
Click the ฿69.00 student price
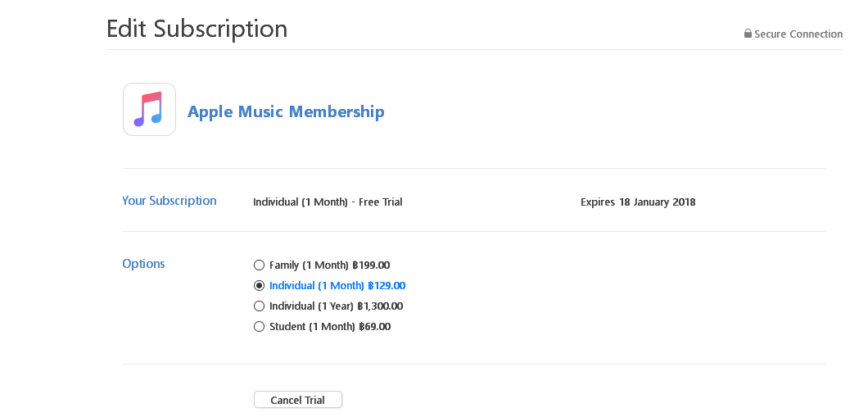pos(375,327)
